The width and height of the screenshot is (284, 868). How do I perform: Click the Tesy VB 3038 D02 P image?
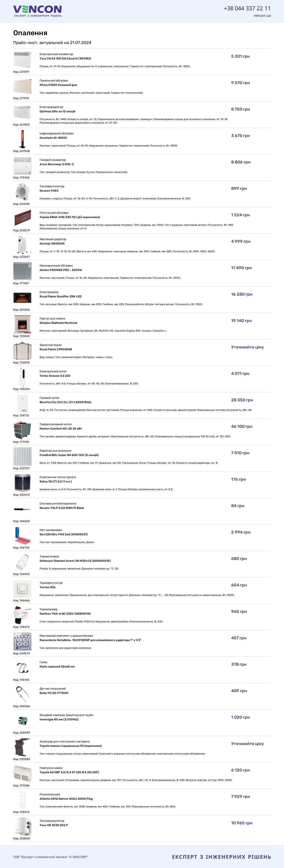pyautogui.click(x=22, y=827)
